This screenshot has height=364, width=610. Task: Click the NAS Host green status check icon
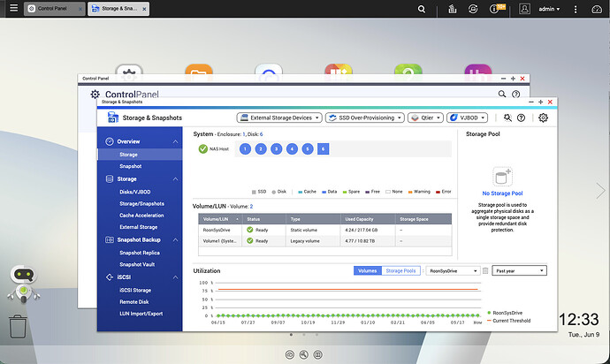click(202, 149)
